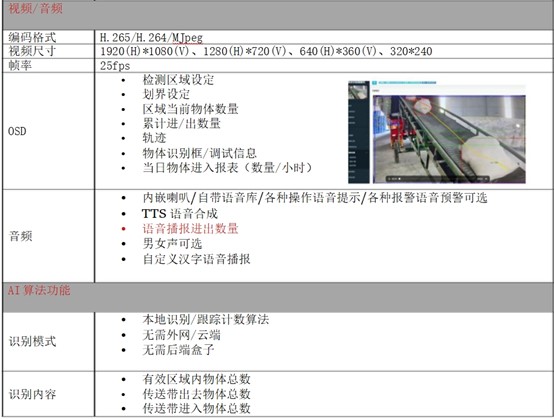Viewport: 554px width, 419px height.
Task: Select the '音频' row label
Action: (20, 236)
